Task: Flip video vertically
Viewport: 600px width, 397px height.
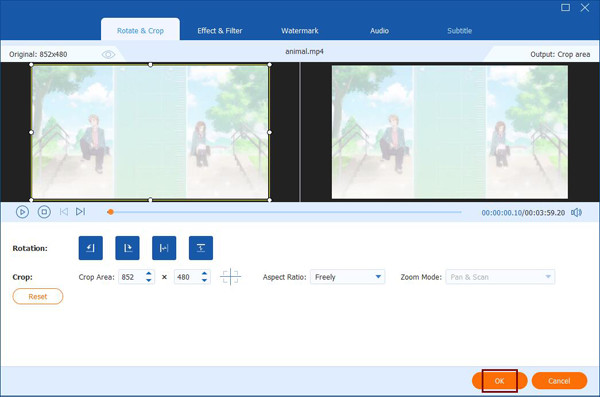Action: [201, 248]
